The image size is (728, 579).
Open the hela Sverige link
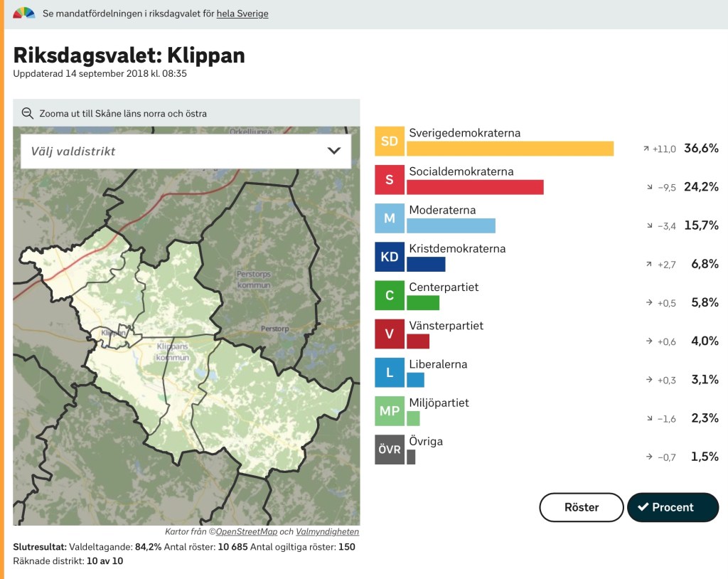[x=242, y=14]
